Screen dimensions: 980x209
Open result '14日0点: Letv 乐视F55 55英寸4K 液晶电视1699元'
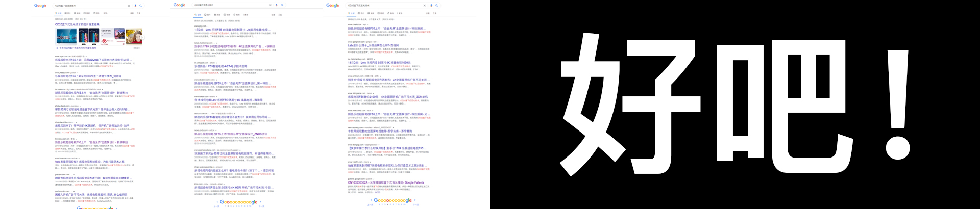379,63
